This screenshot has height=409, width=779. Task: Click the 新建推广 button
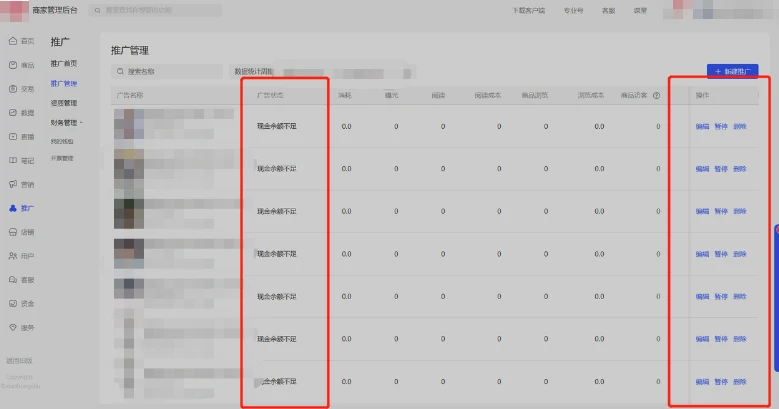point(733,72)
